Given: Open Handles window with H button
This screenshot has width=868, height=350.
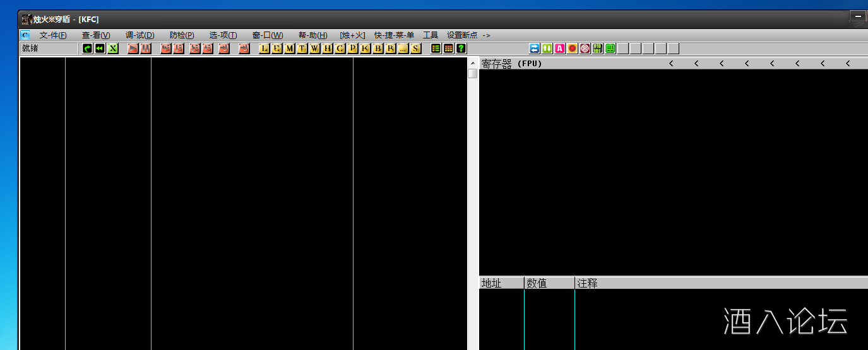Looking at the screenshot, I should pos(328,49).
